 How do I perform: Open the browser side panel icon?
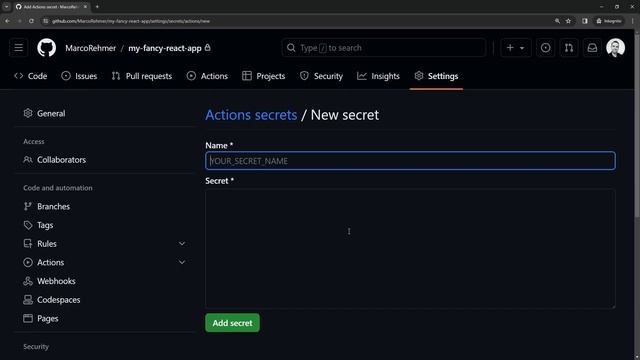click(x=585, y=21)
